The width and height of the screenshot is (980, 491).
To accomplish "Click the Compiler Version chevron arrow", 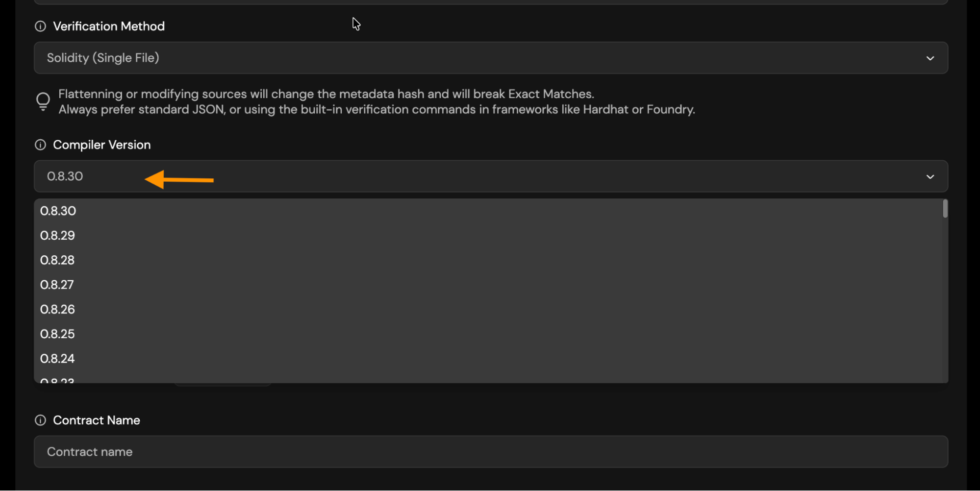I will pos(930,177).
